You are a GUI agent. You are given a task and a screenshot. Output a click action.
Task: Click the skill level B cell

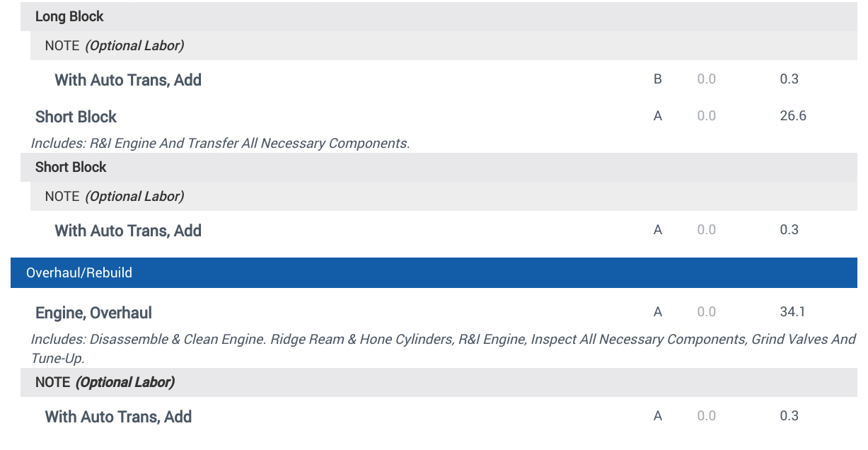(x=657, y=79)
